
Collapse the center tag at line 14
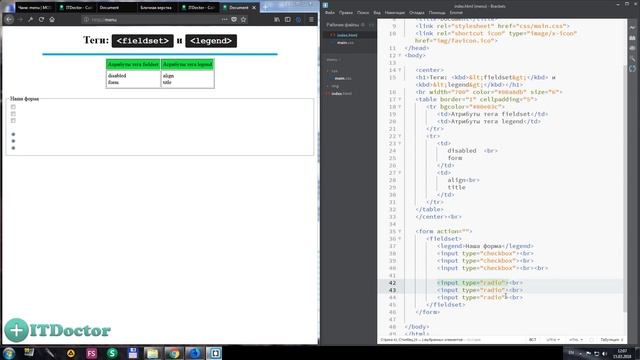(400, 70)
